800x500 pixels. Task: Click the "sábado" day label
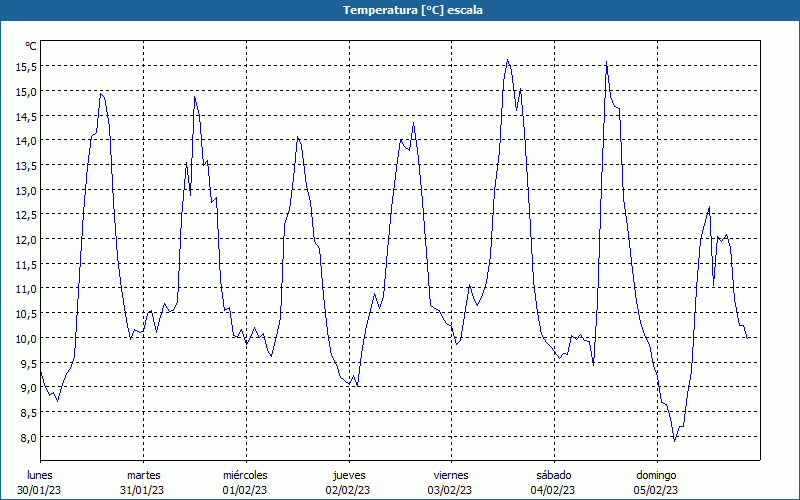click(x=554, y=475)
